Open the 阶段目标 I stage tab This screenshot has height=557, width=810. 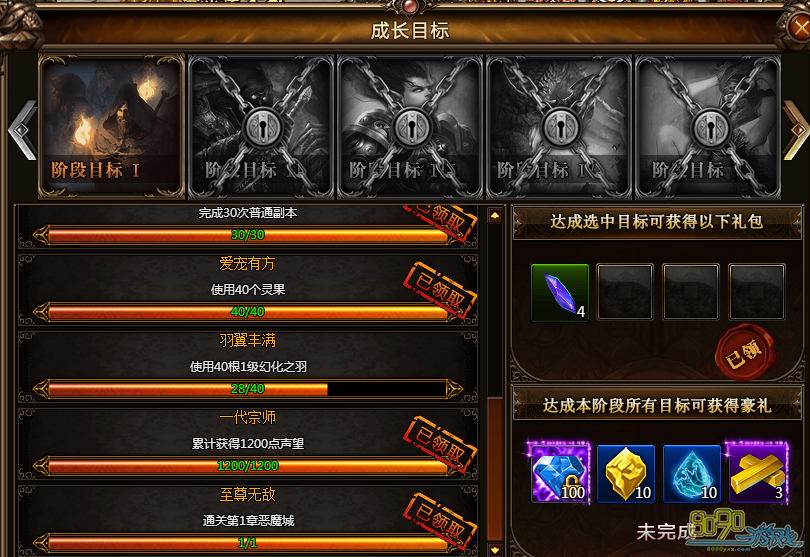tap(112, 127)
